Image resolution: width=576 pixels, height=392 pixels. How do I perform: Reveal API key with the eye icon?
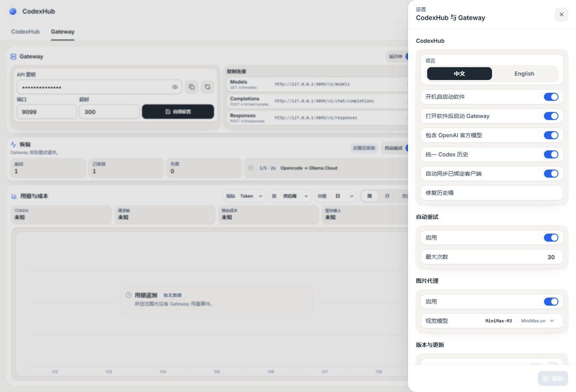tap(175, 87)
